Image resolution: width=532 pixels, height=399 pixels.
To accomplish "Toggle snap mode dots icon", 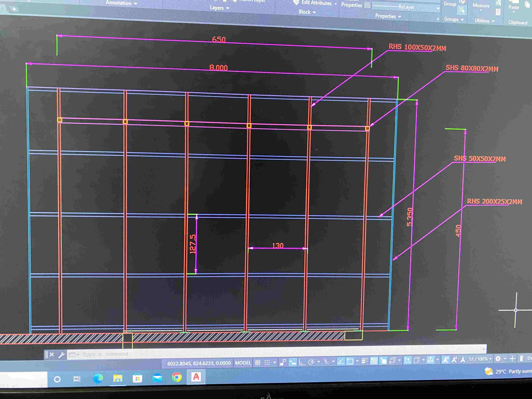I will coord(267,363).
